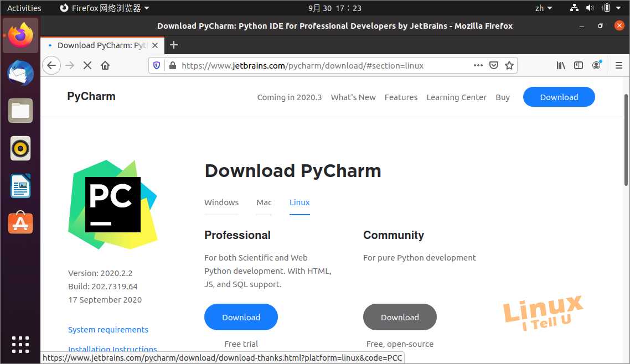
Task: Click the page vertical scrollbar
Action: pos(626,139)
